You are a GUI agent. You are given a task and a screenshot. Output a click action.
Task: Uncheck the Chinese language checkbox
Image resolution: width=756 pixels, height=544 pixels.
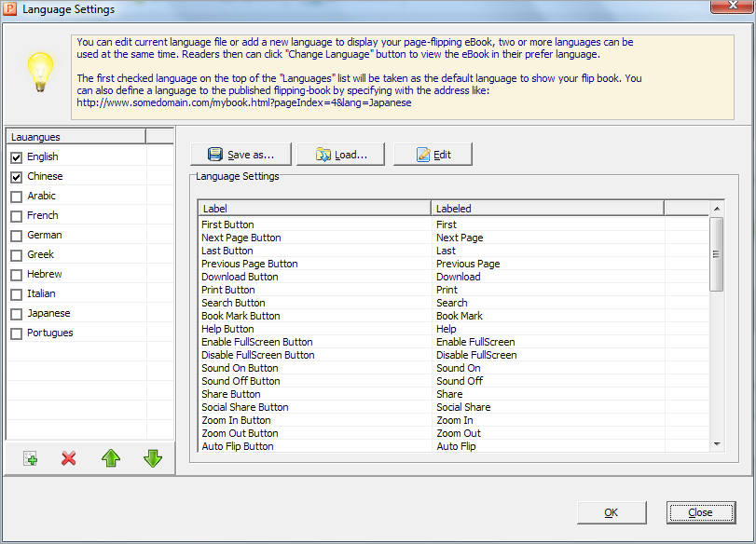tap(16, 175)
